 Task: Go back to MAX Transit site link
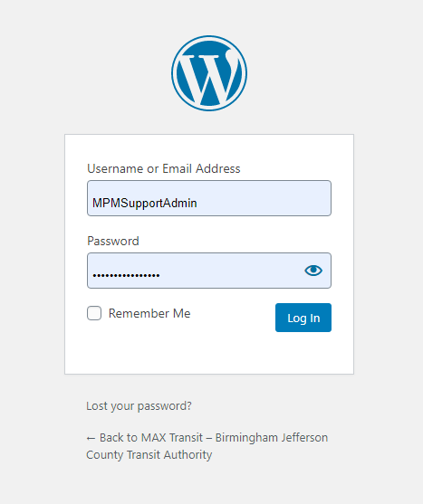207,446
